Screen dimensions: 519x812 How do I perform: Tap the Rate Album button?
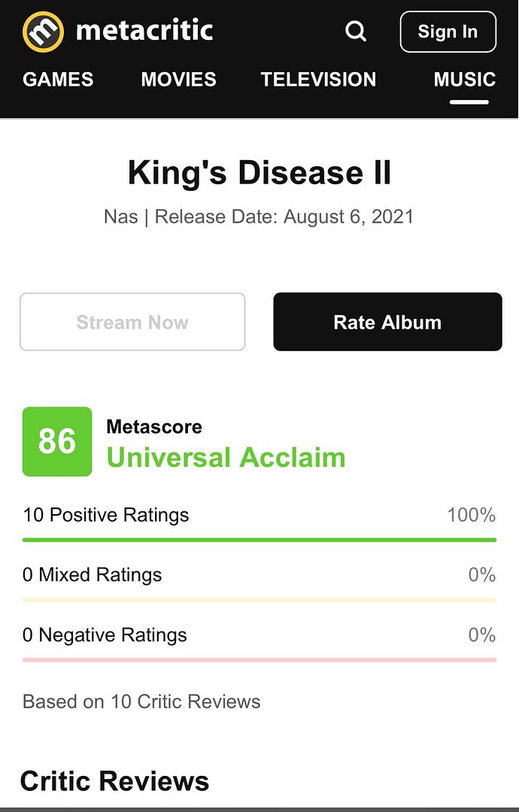387,322
